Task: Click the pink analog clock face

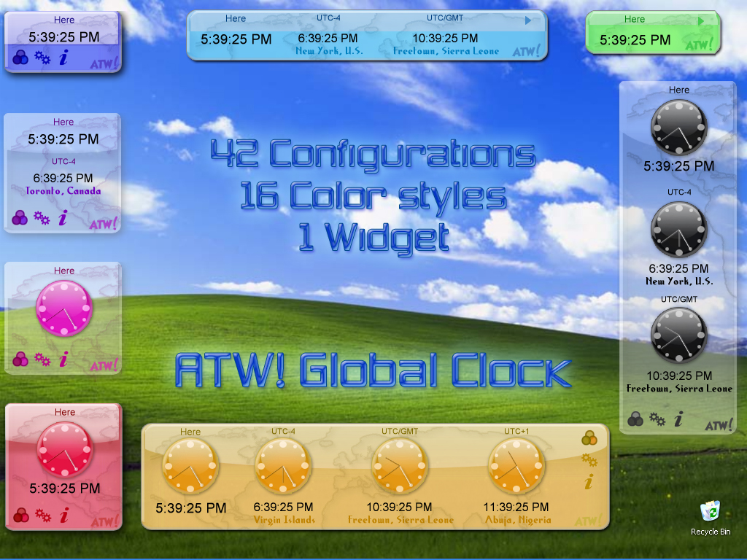Action: point(64,308)
